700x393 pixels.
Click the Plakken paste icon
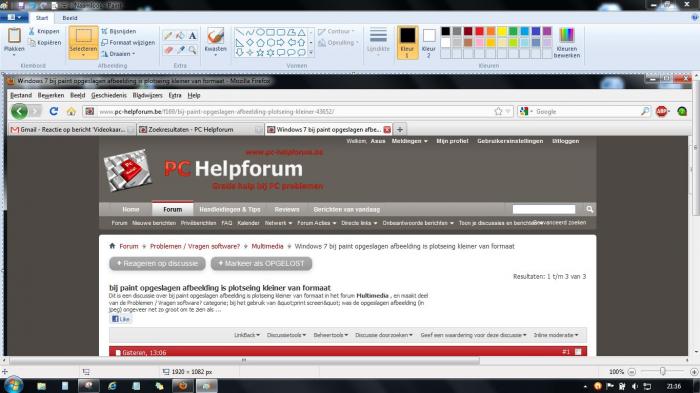coord(14,36)
